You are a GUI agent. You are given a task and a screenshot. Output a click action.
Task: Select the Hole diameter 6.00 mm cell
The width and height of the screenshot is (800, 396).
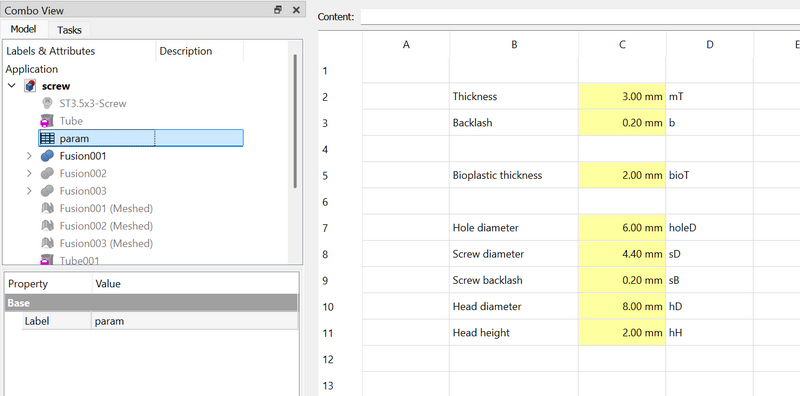622,228
